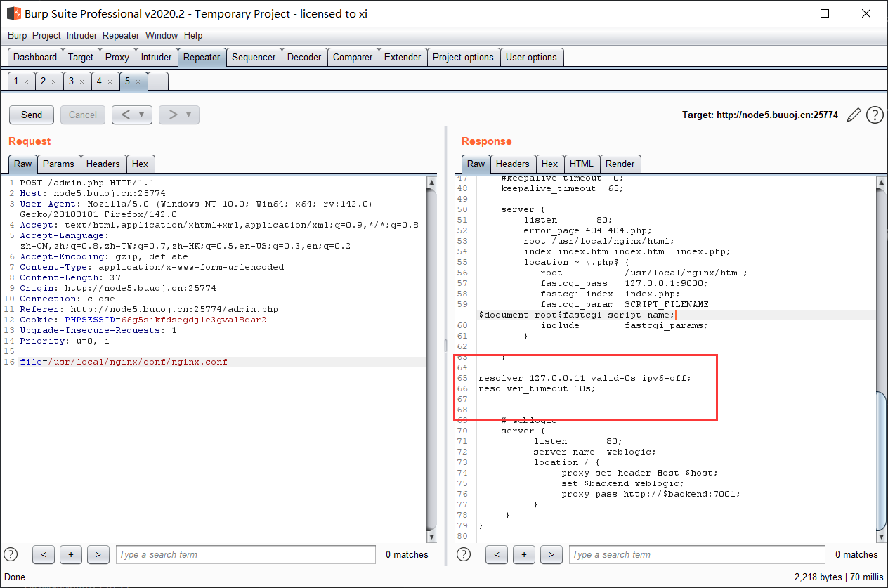Open the Project options tab
The image size is (888, 588).
463,58
